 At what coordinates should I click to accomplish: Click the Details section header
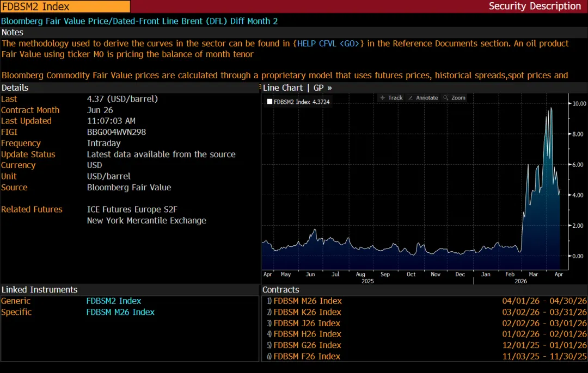(x=15, y=88)
